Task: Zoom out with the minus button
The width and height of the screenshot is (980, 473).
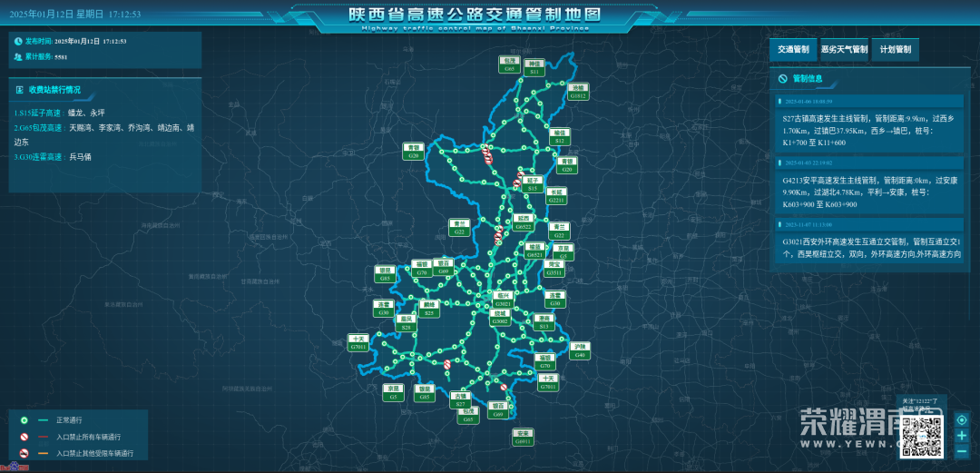Action: coord(961,451)
